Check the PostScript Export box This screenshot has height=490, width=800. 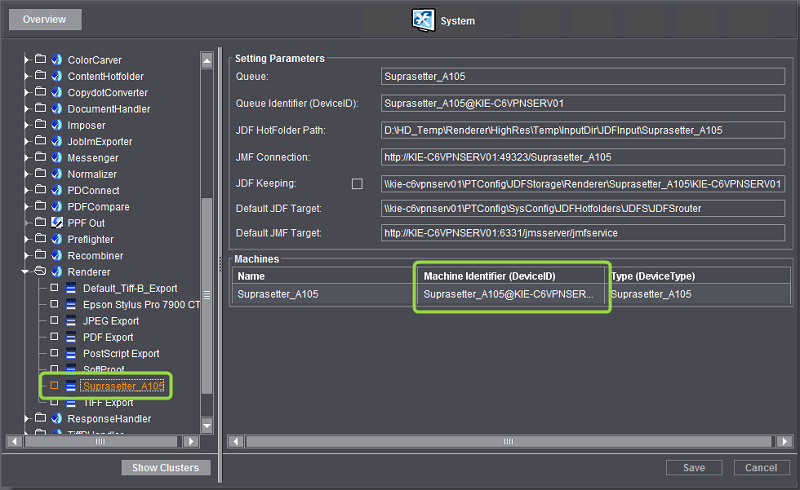[x=55, y=353]
